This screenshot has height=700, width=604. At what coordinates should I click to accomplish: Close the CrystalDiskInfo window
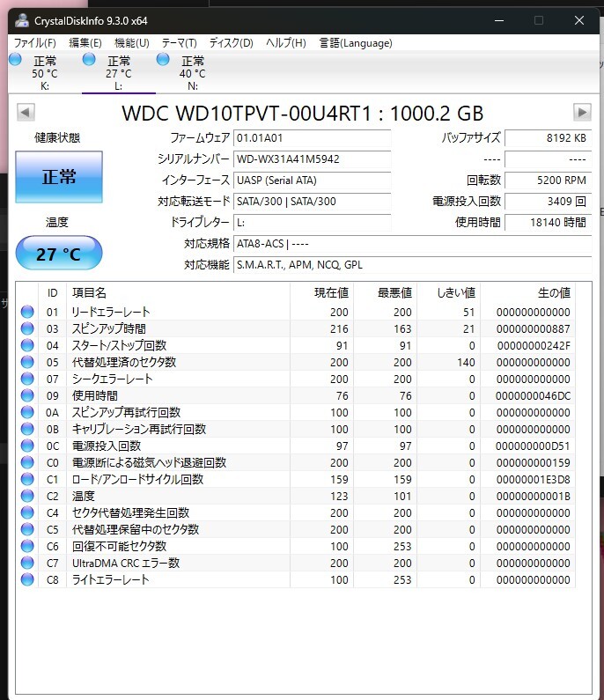point(579,20)
